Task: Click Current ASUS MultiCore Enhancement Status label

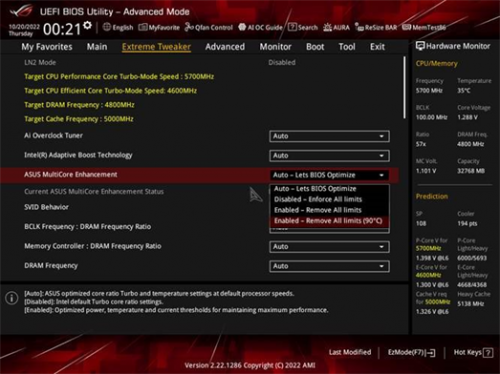Action: 94,192
